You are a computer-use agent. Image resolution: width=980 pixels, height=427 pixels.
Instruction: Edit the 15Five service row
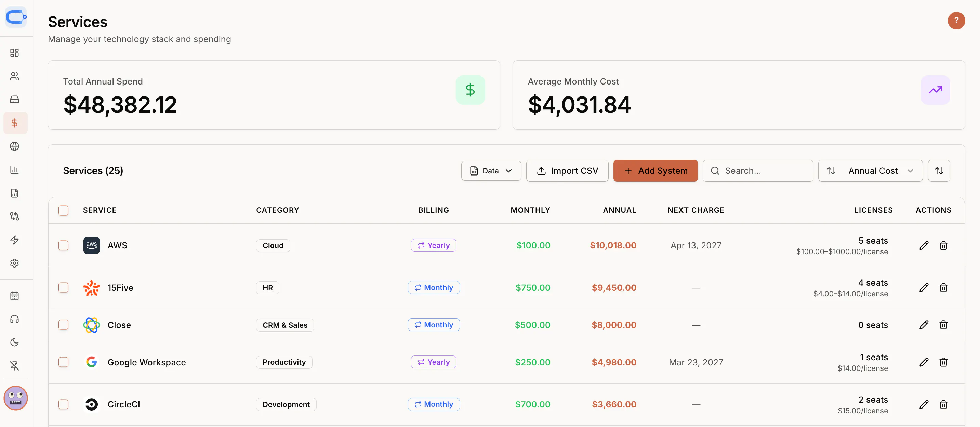[924, 288]
